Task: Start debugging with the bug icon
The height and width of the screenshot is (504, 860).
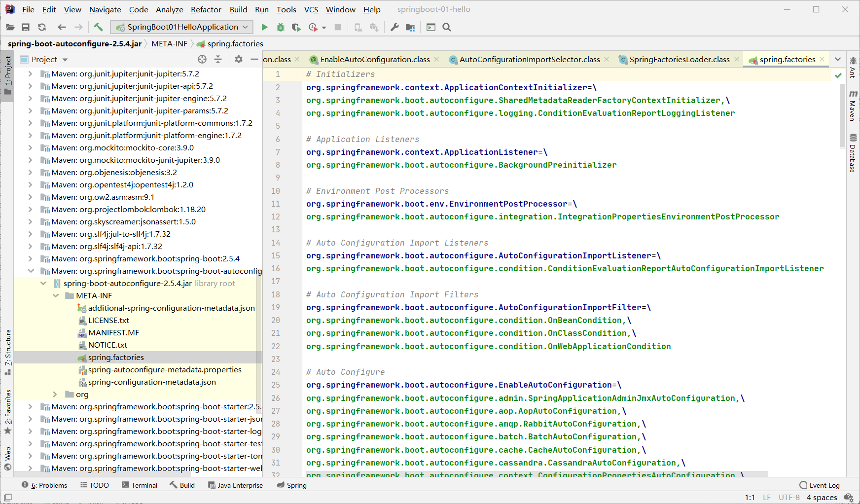Action: coord(281,27)
